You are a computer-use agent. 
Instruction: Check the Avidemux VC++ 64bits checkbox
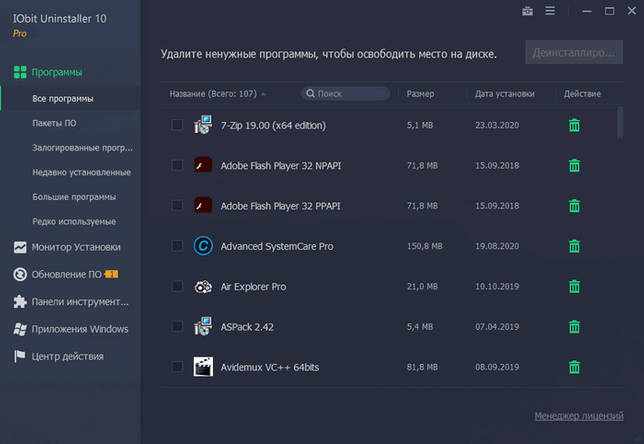point(177,366)
